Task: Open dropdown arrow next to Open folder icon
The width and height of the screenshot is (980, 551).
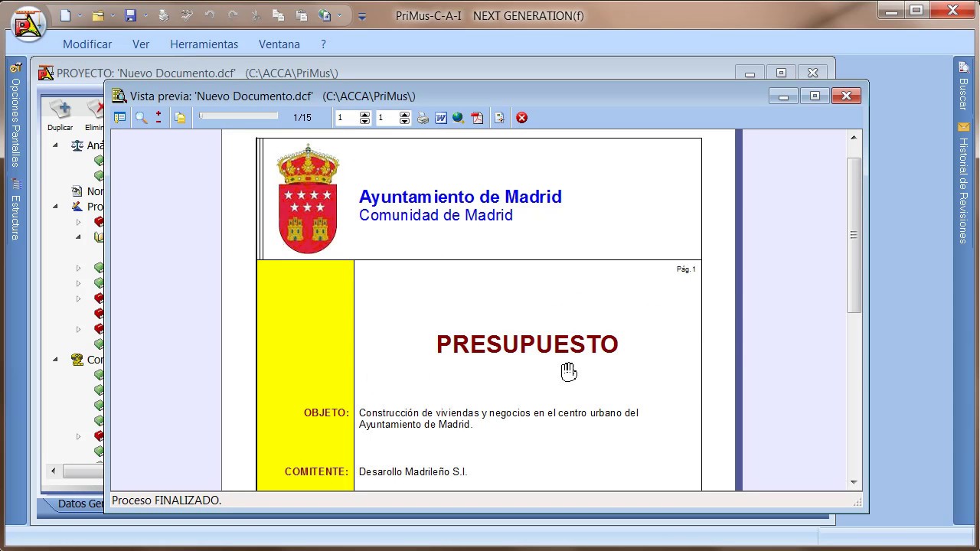Action: pyautogui.click(x=113, y=16)
